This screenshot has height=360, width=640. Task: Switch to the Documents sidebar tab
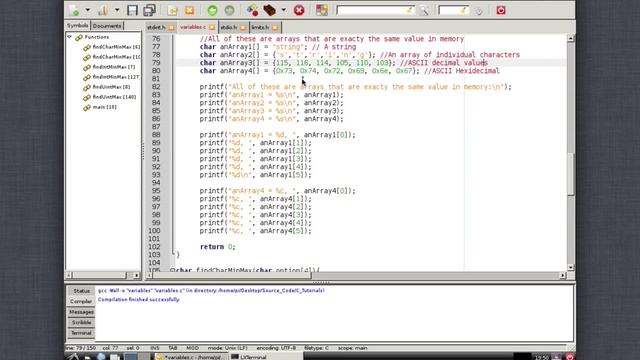pos(107,26)
